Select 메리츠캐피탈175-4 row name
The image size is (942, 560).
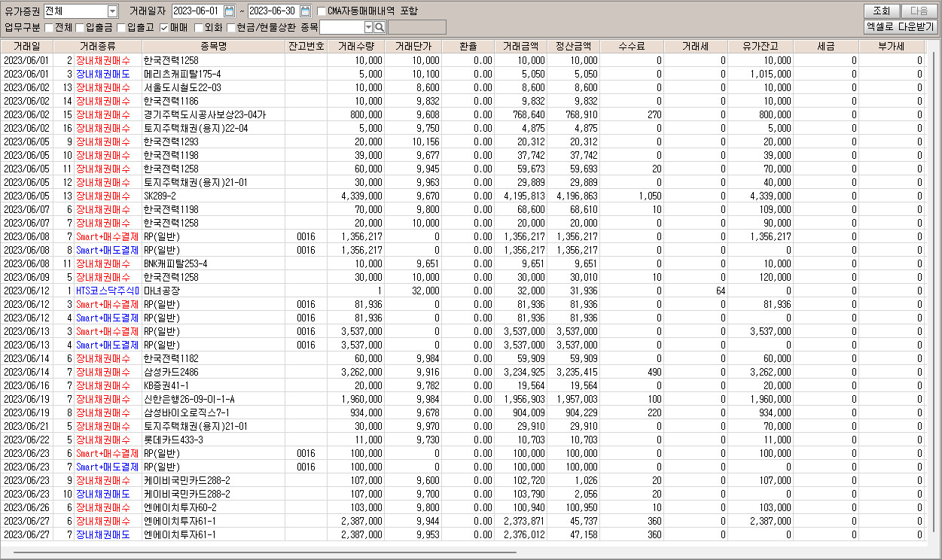pyautogui.click(x=182, y=75)
